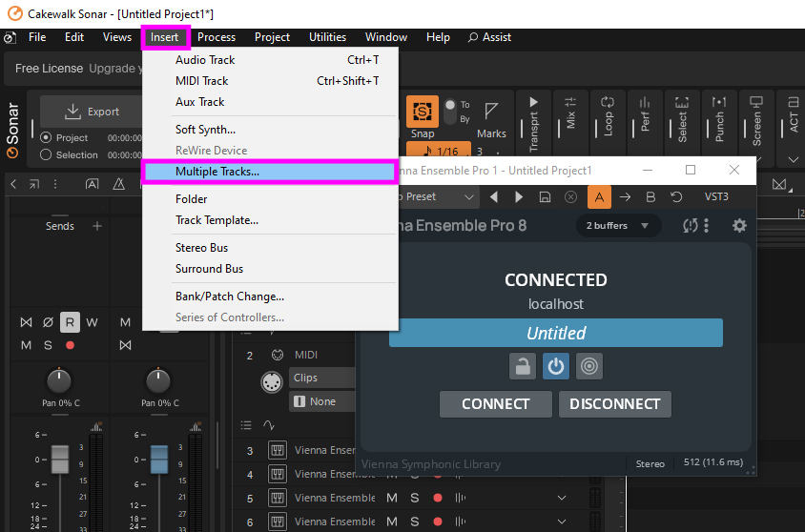Open the plugin three-dot options menu
Image resolution: width=805 pixels, height=532 pixels.
click(707, 225)
